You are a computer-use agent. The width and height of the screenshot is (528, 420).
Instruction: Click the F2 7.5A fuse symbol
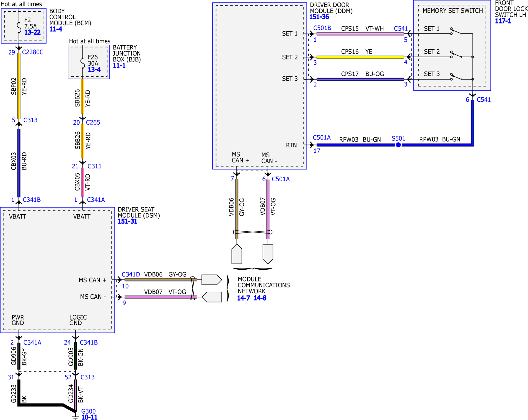click(x=19, y=27)
